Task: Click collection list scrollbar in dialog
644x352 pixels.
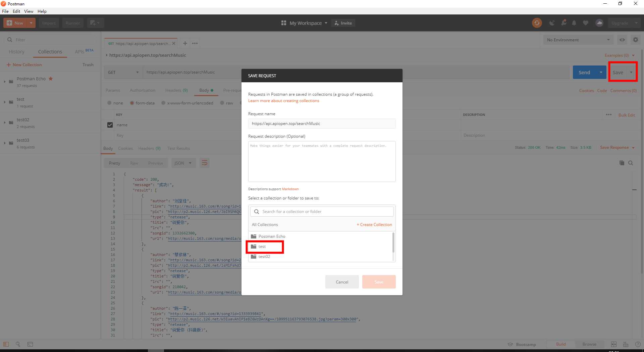Action: click(393, 243)
